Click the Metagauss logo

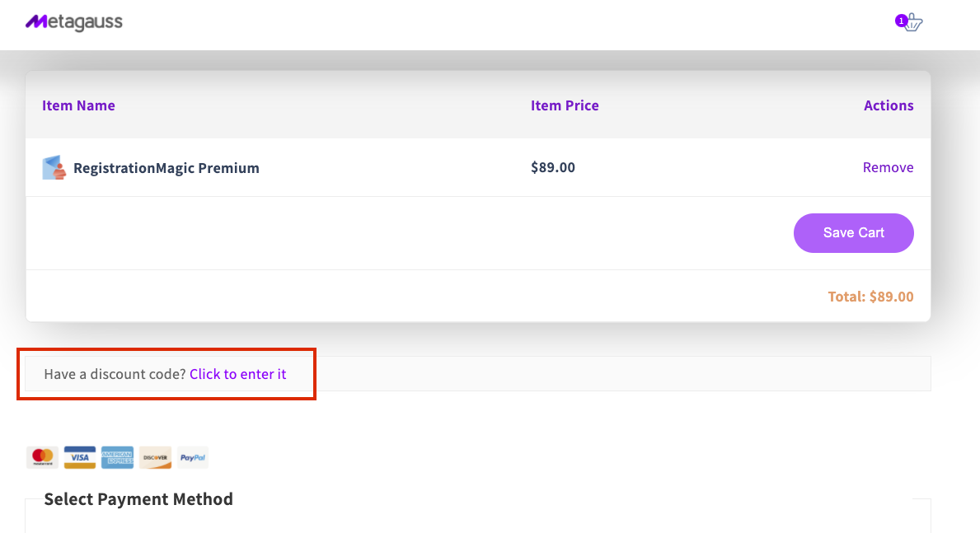pos(73,22)
